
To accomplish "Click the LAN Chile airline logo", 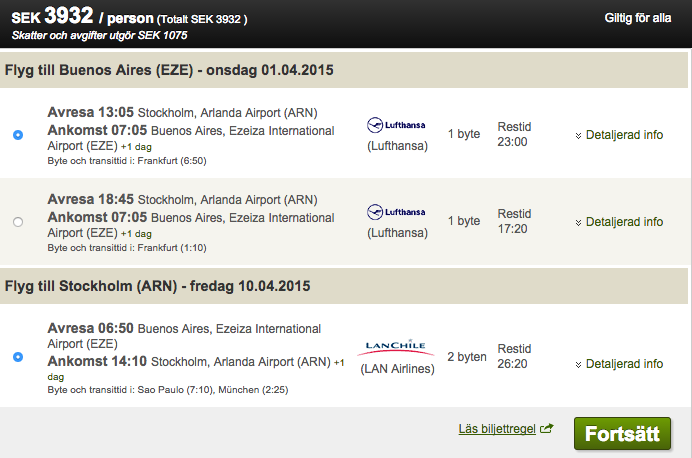I will (395, 347).
